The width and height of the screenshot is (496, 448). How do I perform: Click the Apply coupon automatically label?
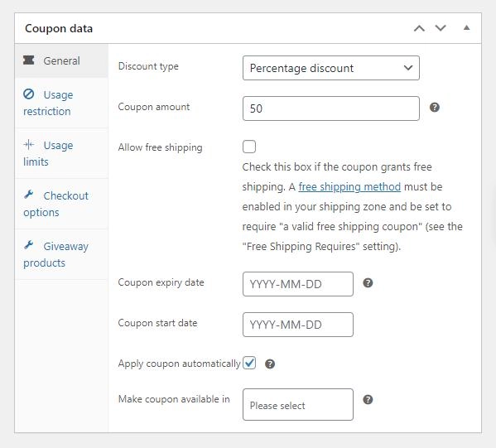(180, 364)
